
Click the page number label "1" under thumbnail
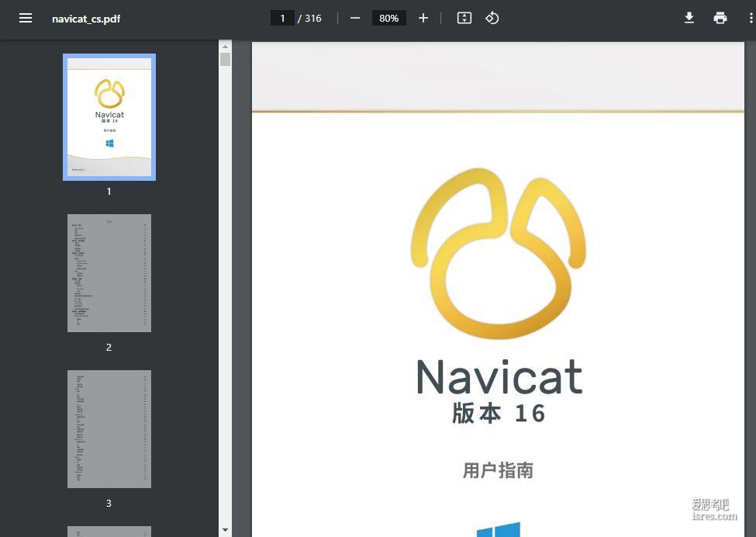(109, 192)
